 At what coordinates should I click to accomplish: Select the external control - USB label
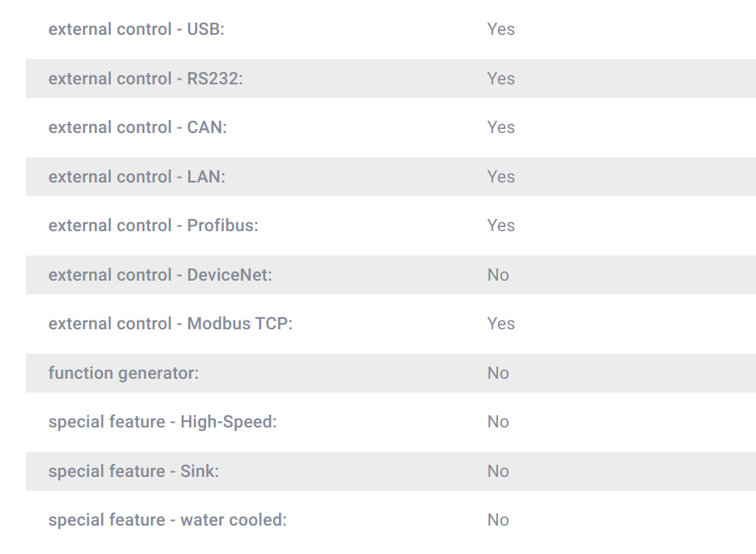point(136,29)
